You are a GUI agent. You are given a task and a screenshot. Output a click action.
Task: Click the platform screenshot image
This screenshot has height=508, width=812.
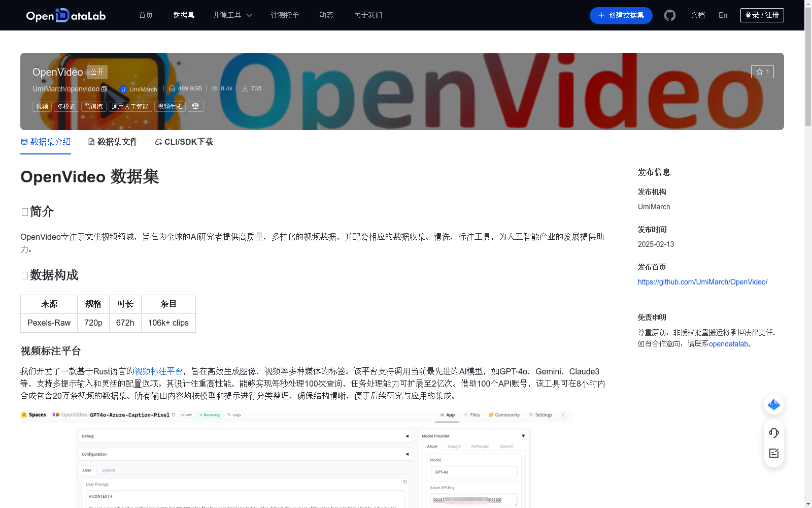296,459
